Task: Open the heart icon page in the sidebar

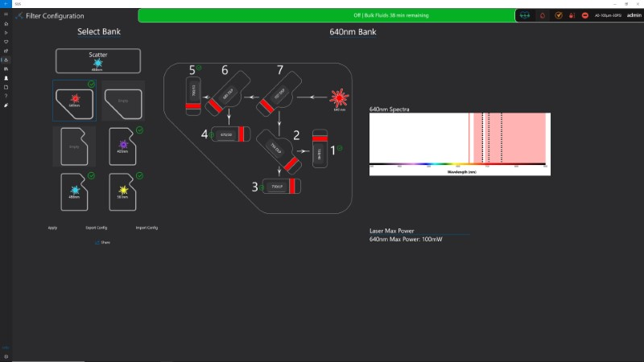Action: [6, 42]
